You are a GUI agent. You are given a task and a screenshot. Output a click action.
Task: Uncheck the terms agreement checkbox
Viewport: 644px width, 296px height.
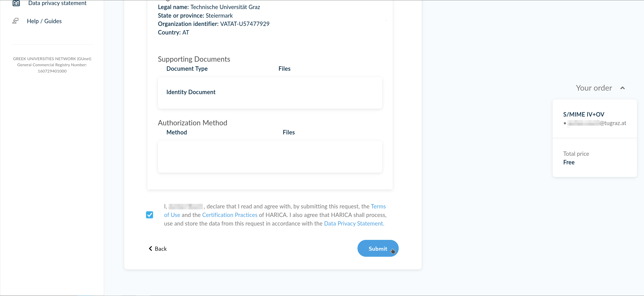click(149, 215)
